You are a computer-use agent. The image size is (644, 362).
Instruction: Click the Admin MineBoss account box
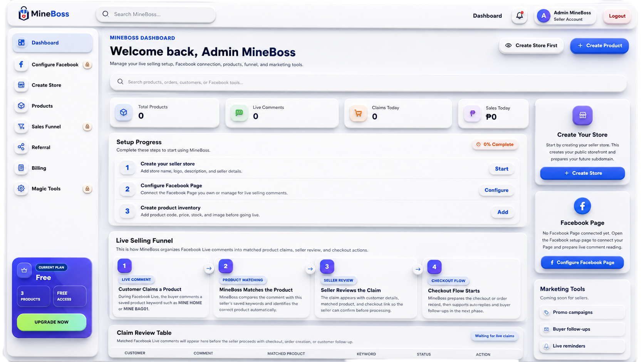565,16
